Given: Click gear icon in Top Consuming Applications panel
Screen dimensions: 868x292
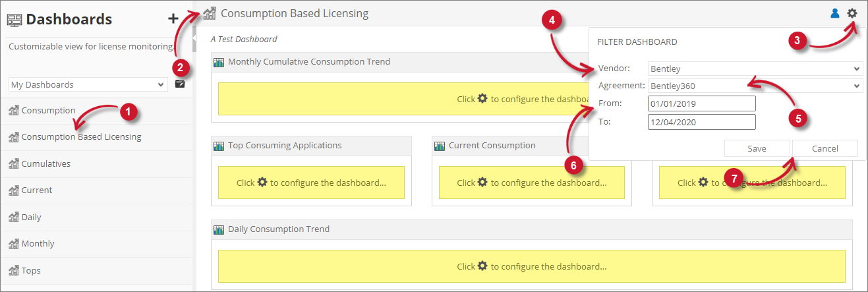Looking at the screenshot, I should (262, 183).
